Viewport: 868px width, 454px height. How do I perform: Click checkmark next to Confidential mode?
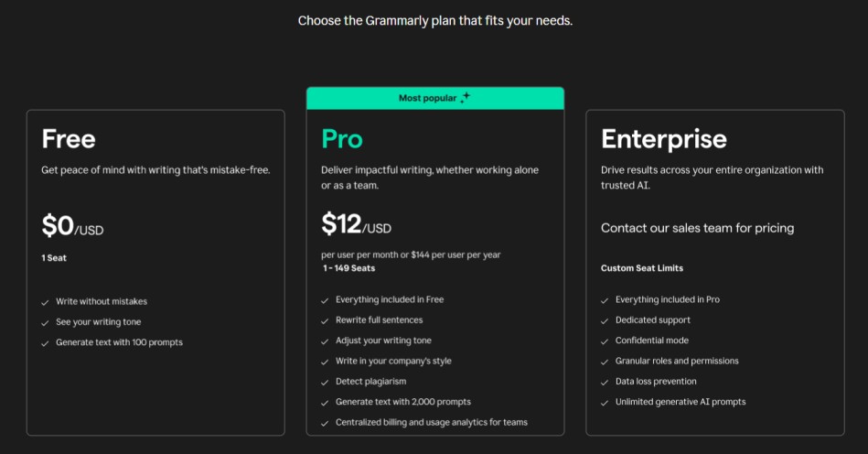coord(605,341)
